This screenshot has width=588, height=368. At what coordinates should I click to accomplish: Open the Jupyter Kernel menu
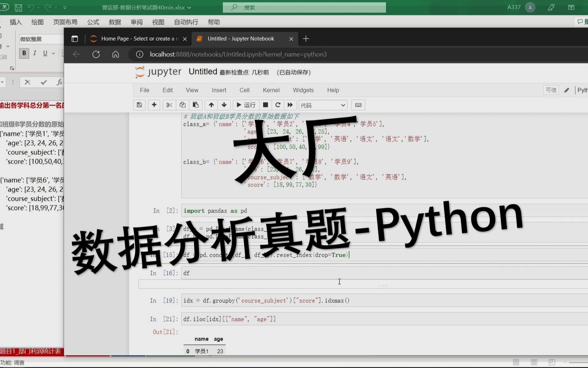(x=271, y=90)
